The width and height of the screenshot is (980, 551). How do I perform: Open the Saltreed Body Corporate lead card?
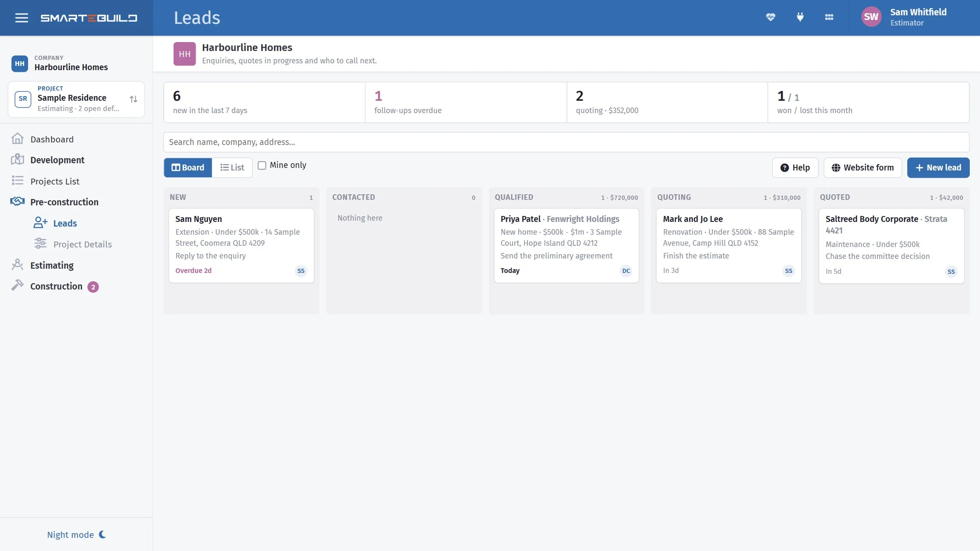click(891, 246)
